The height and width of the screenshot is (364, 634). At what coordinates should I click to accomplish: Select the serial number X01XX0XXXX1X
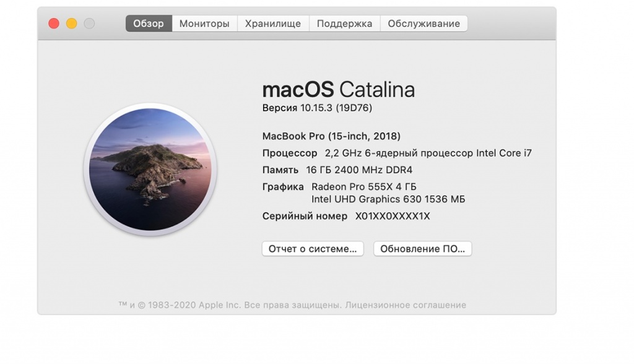coord(393,216)
